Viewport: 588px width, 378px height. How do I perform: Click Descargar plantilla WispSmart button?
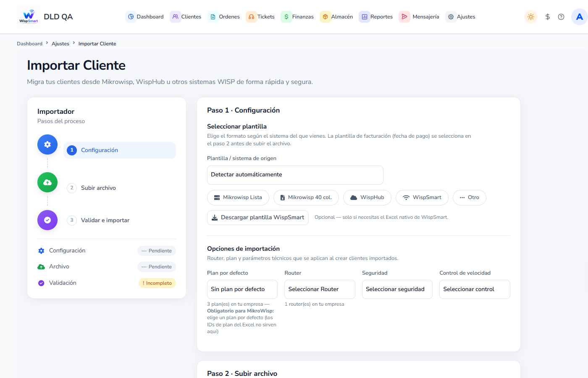pos(258,218)
